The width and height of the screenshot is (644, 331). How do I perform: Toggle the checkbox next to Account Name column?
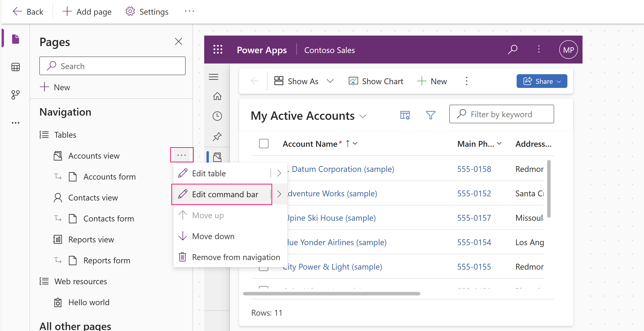(263, 143)
